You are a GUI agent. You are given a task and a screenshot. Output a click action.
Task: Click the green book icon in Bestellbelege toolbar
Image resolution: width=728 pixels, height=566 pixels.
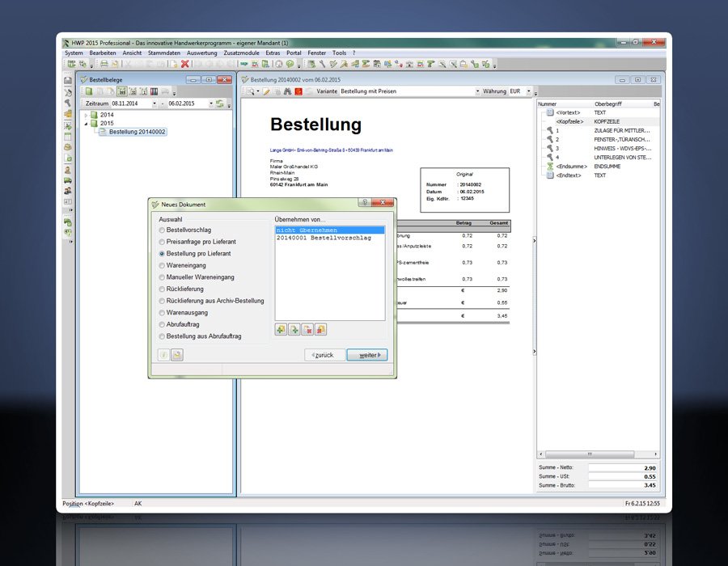coord(89,91)
